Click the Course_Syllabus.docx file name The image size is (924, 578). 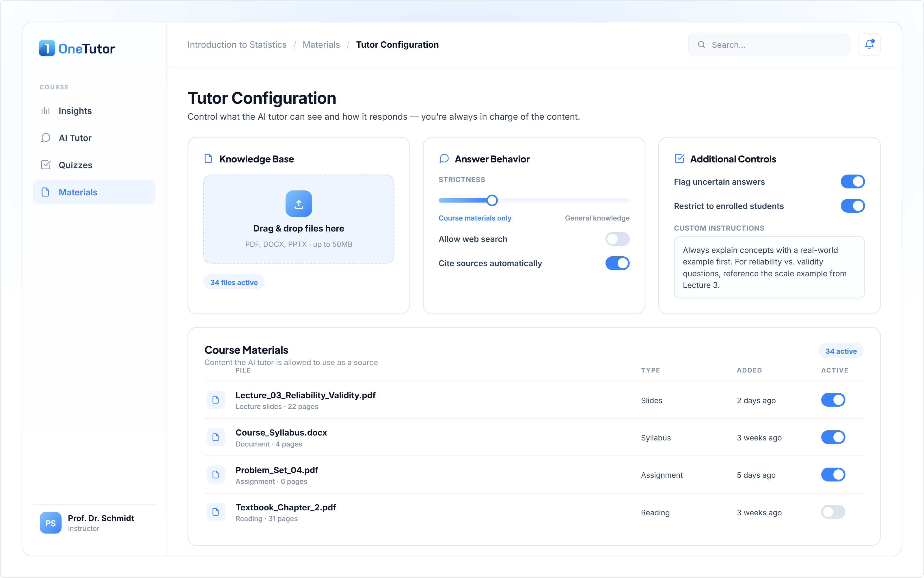pyautogui.click(x=281, y=432)
